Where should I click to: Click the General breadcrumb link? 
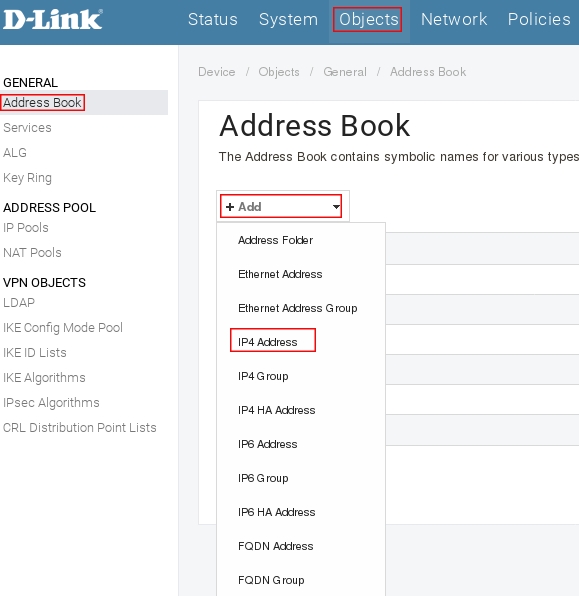(345, 72)
